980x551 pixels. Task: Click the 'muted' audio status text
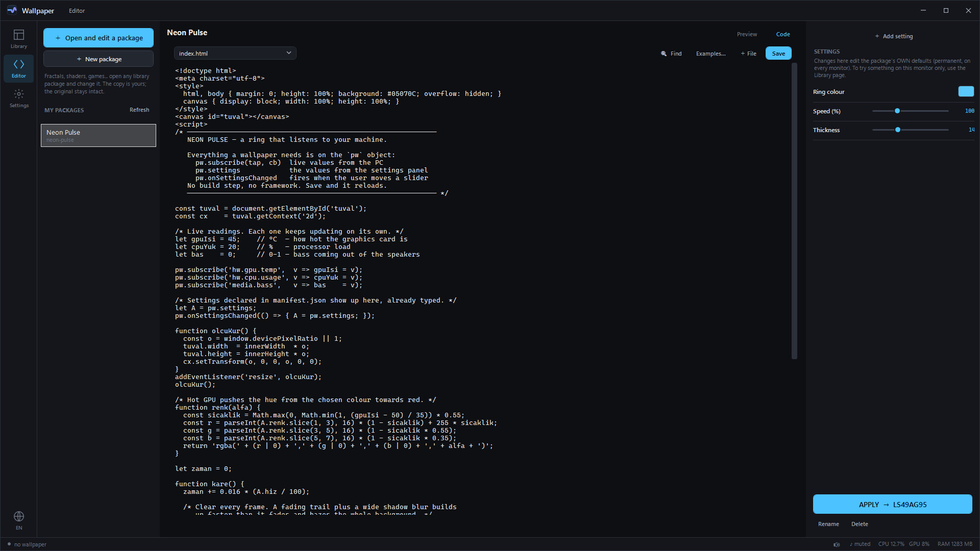coord(860,544)
